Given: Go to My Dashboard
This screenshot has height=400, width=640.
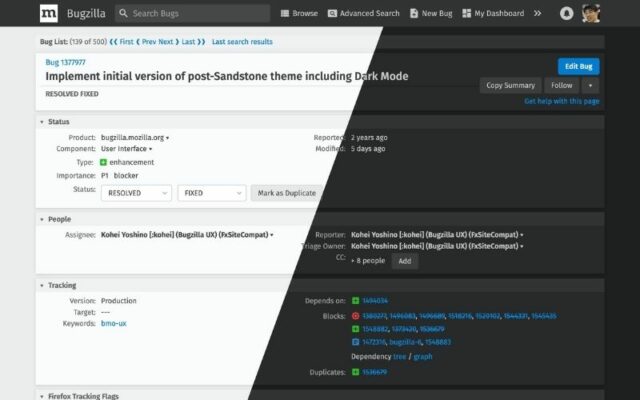Looking at the screenshot, I should 493,13.
